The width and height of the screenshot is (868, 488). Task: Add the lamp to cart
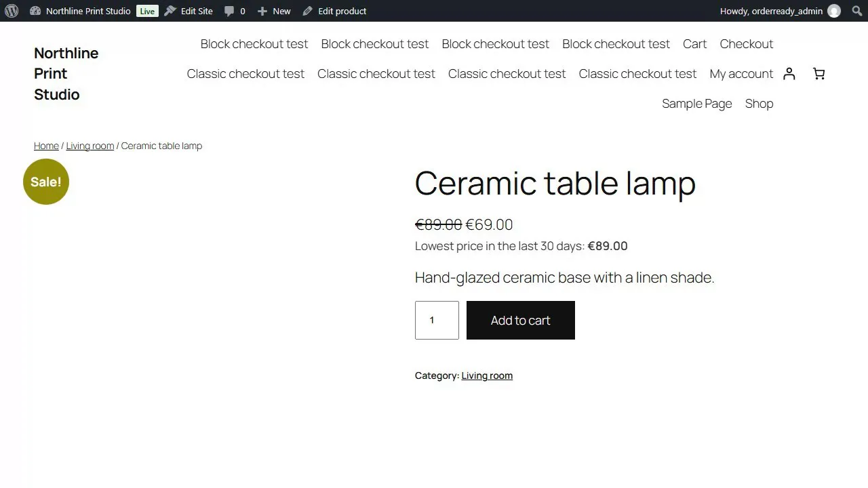pyautogui.click(x=521, y=321)
